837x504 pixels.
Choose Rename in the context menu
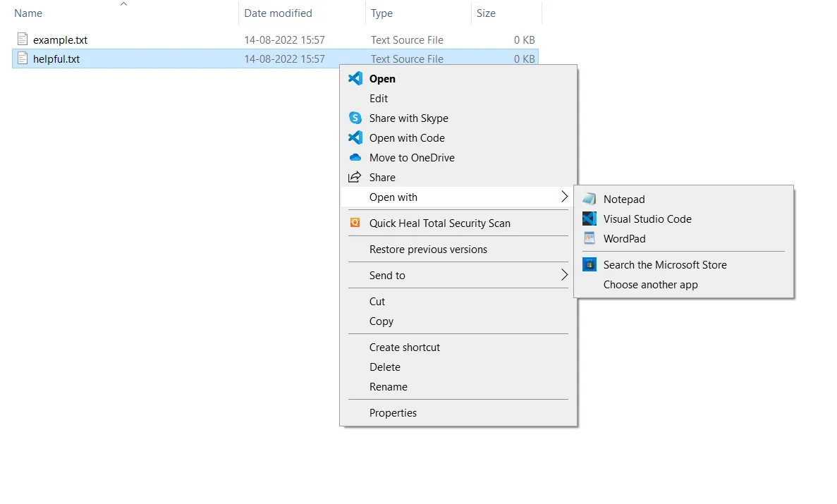388,387
